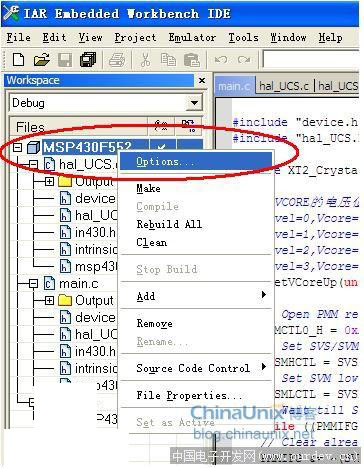Switch to the main.c editor tab
Image resolution: width=364 pixels, height=468 pixels.
click(x=234, y=86)
